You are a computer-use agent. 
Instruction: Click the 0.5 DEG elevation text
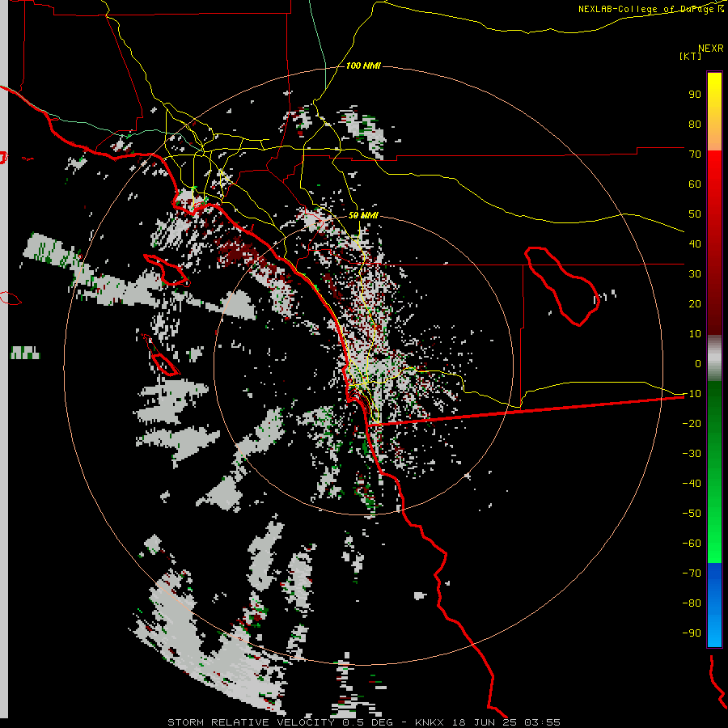368,722
